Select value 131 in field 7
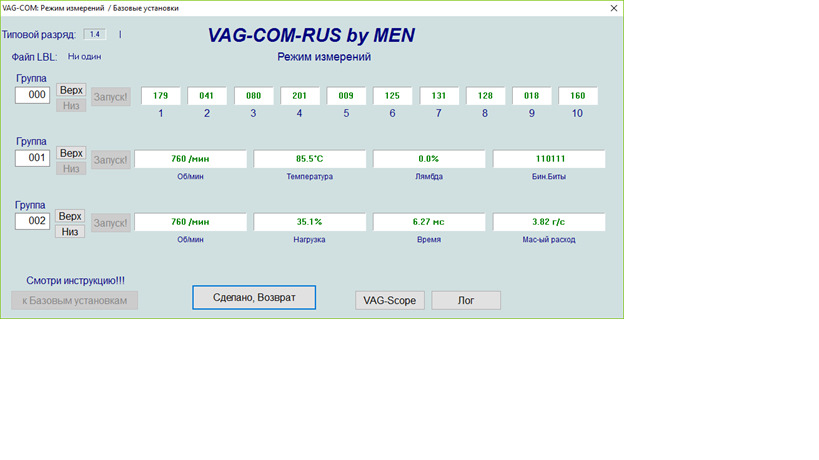The width and height of the screenshot is (819, 460). coord(439,96)
